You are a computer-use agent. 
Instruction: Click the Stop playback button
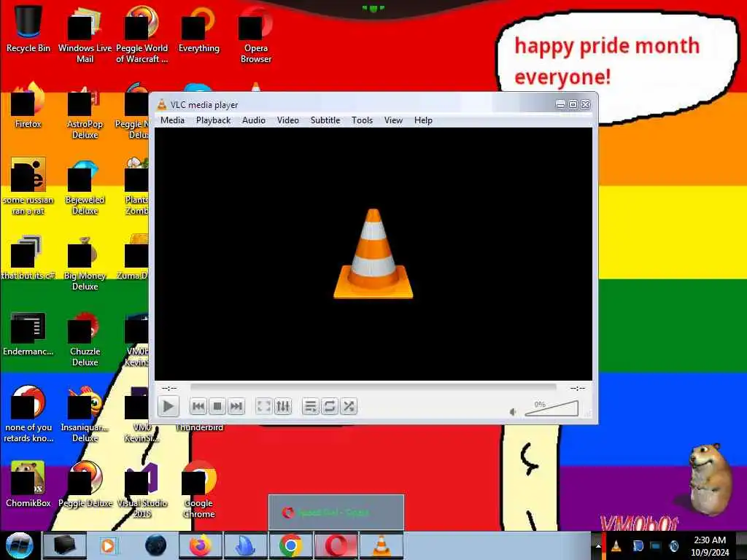click(x=217, y=406)
